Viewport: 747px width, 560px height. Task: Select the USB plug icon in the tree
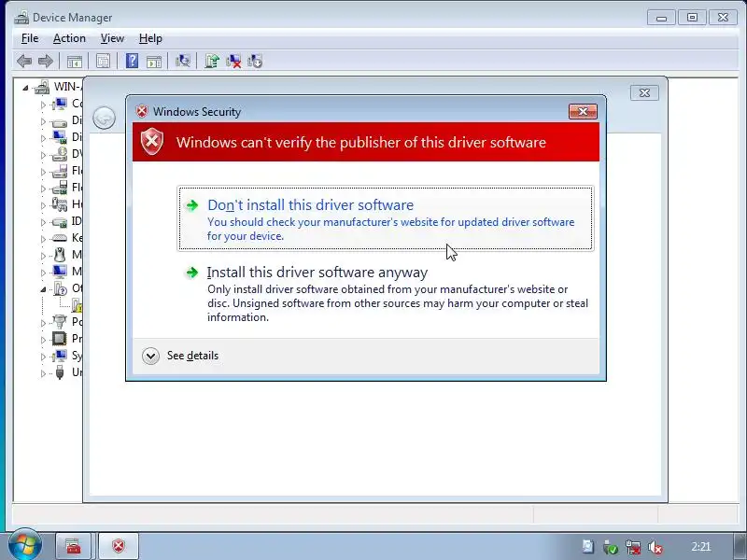(60, 371)
